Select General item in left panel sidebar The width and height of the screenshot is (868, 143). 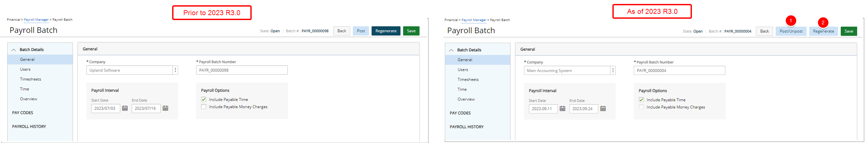click(x=40, y=60)
